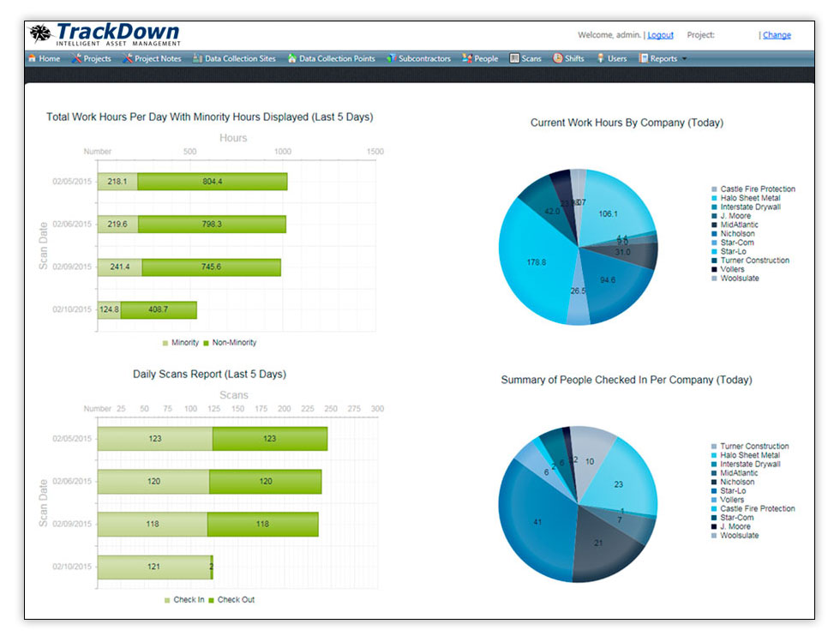Click the Home icon in the navigation bar
840x642 pixels.
pos(33,58)
